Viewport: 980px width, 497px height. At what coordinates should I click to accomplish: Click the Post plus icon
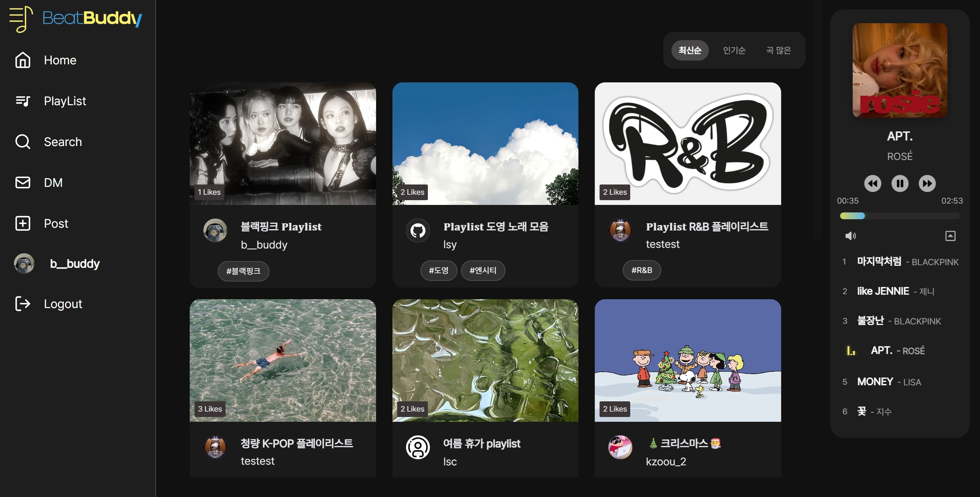point(22,223)
